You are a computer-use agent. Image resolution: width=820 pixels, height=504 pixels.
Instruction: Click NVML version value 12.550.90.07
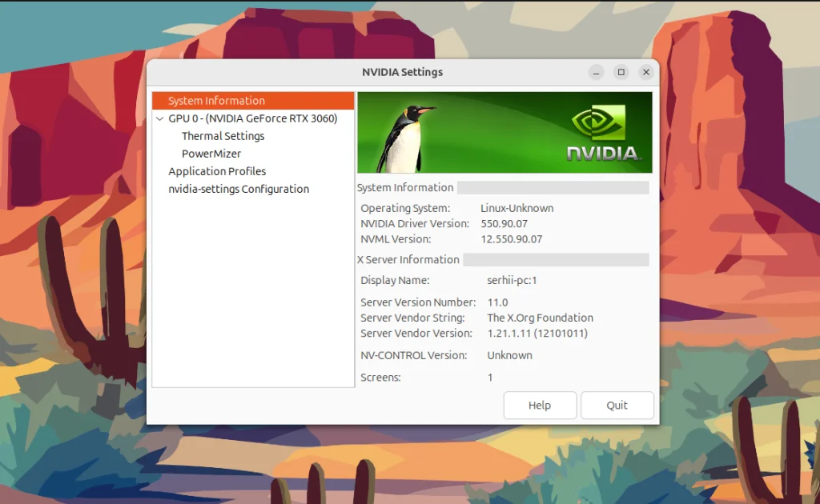[512, 239]
